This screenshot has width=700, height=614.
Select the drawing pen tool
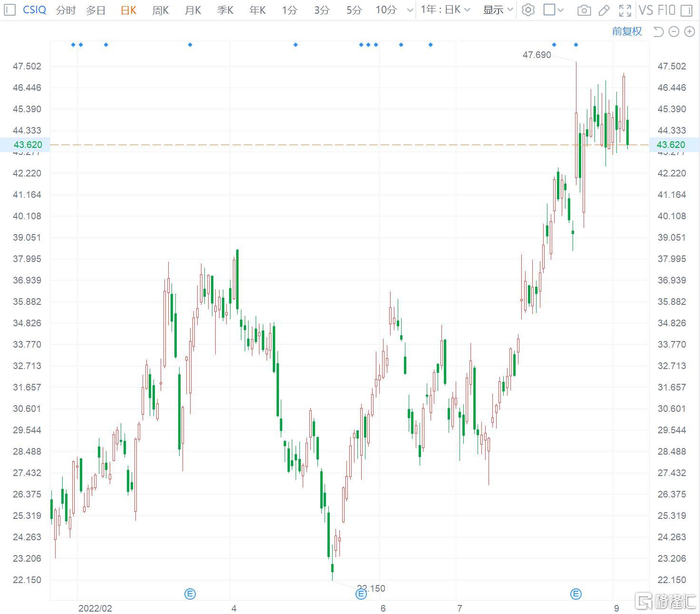tap(604, 10)
